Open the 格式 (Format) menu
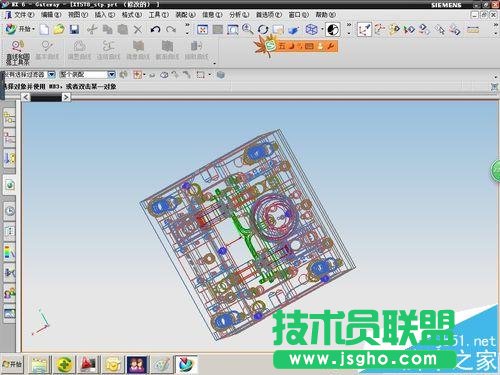 pos(131,15)
